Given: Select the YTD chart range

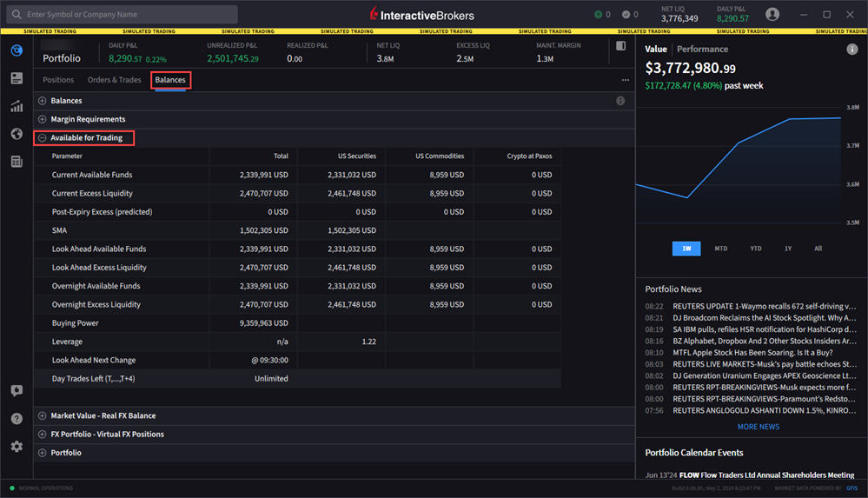Looking at the screenshot, I should (756, 249).
